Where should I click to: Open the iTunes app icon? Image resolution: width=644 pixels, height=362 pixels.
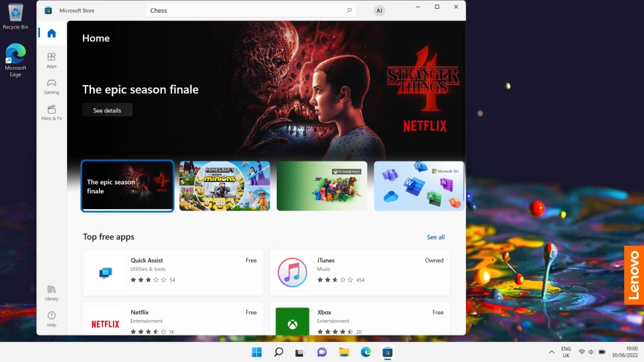coord(292,272)
